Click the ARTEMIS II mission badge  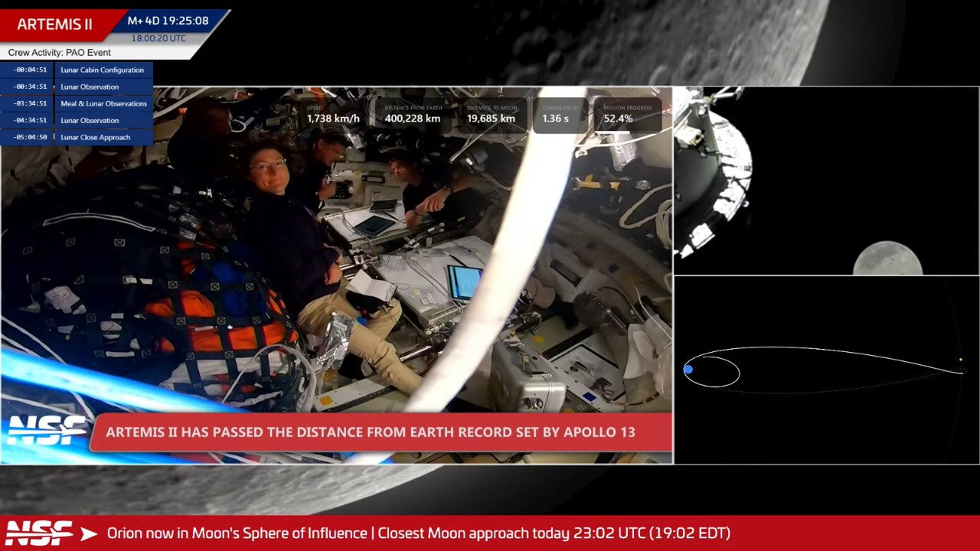54,24
